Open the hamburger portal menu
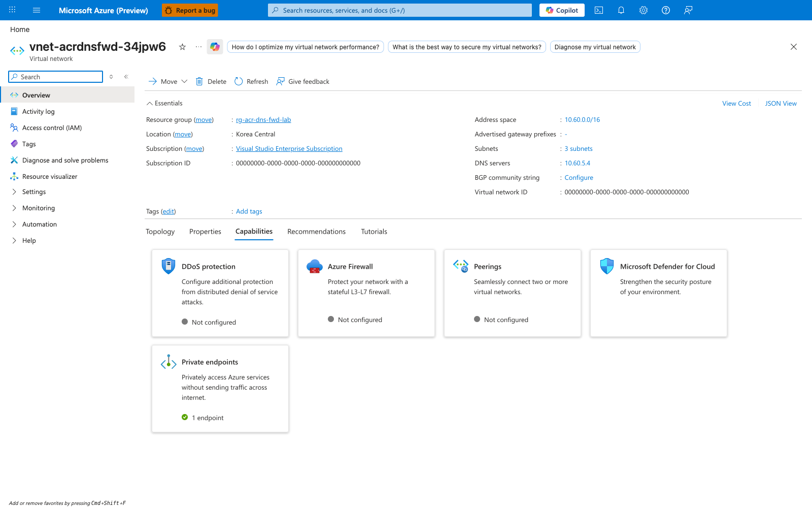812x508 pixels. click(x=37, y=10)
